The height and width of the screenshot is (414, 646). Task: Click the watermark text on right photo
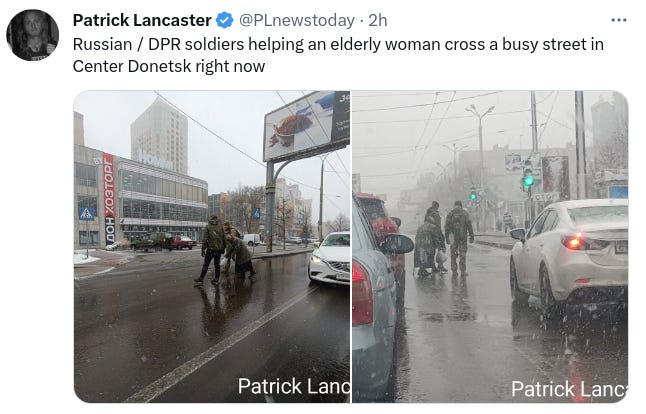(x=569, y=389)
